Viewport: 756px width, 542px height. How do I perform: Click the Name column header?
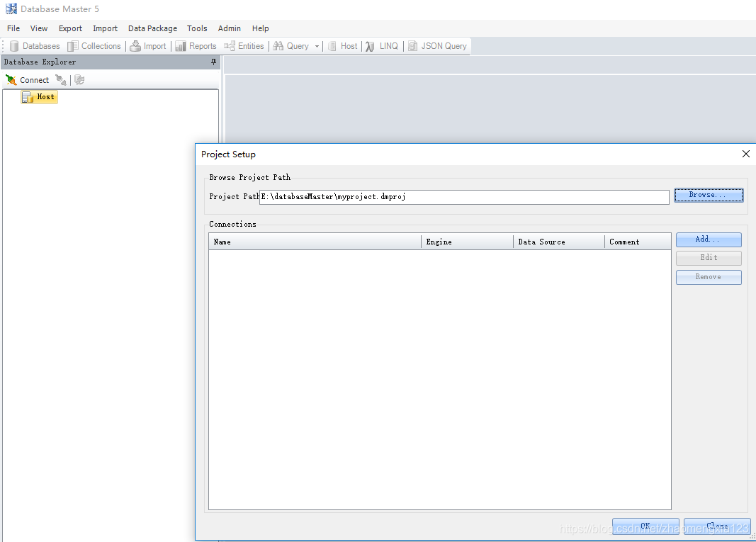pos(315,242)
